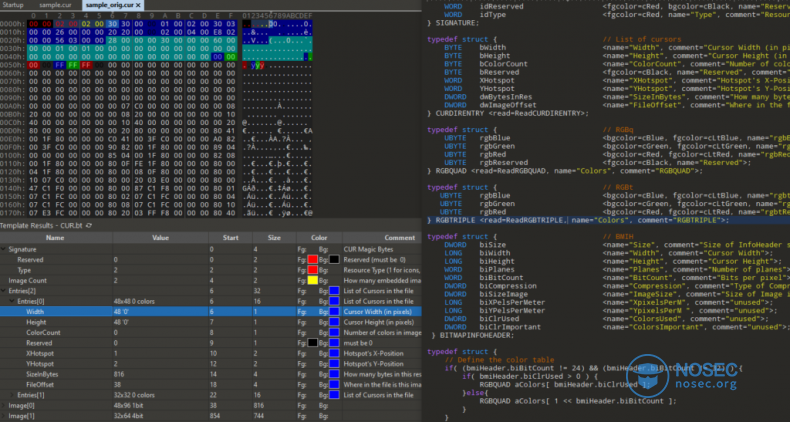Click the '32x32 0 colors' value cell
This screenshot has height=422, width=790.
pyautogui.click(x=134, y=395)
